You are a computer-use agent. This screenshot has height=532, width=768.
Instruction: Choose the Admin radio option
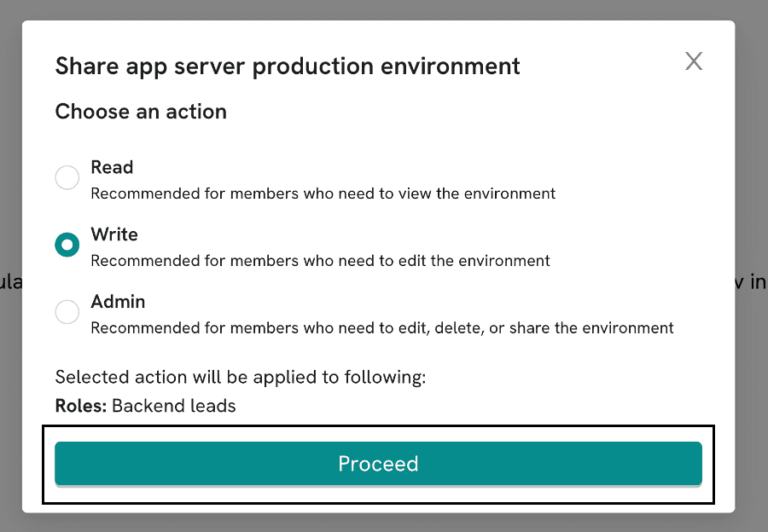click(67, 311)
